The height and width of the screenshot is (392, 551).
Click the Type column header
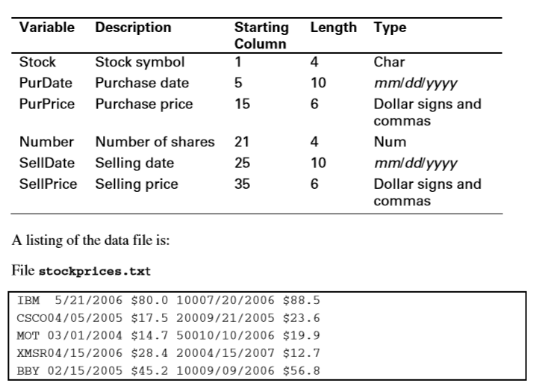(x=390, y=28)
